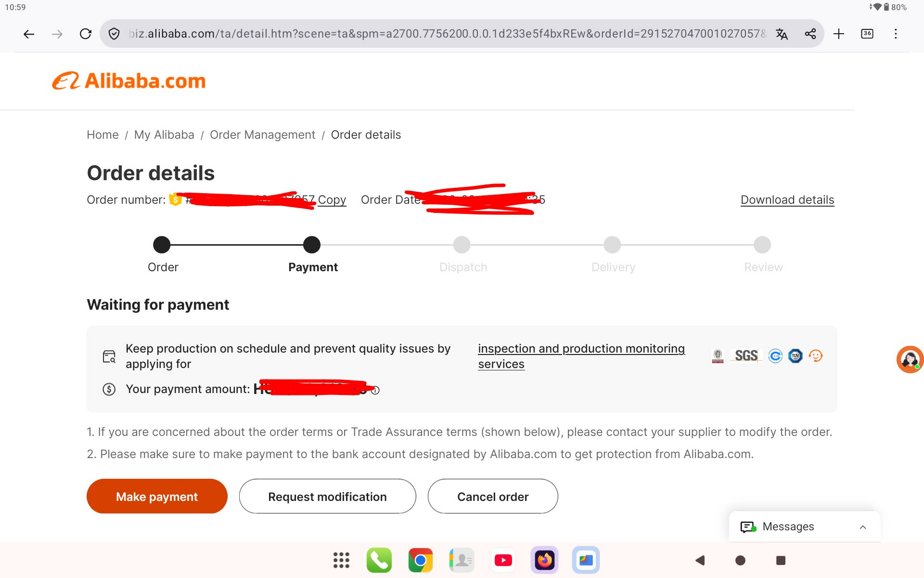Share this page via share icon

[x=810, y=34]
